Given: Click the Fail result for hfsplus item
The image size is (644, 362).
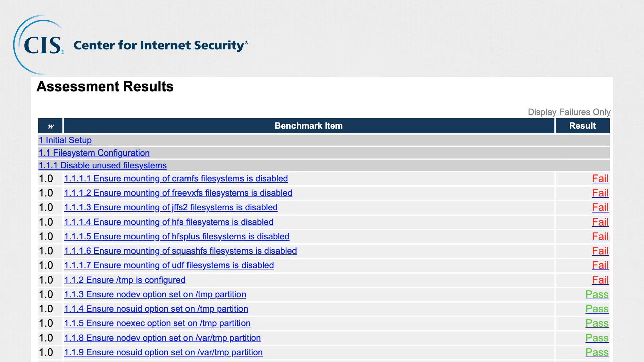Looking at the screenshot, I should click(600, 237).
